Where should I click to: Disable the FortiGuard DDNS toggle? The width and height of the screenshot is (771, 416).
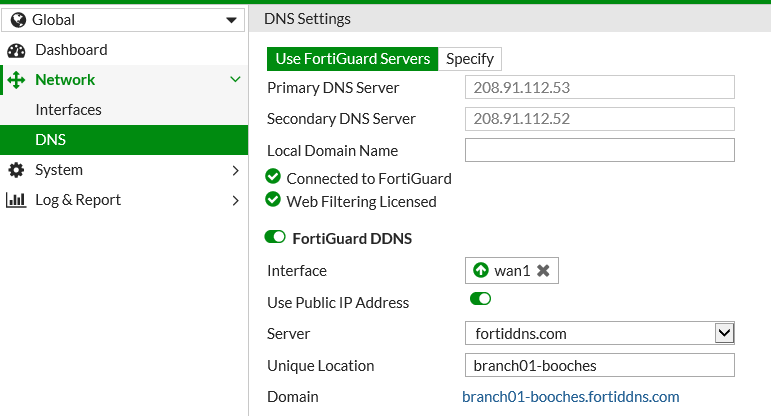275,237
